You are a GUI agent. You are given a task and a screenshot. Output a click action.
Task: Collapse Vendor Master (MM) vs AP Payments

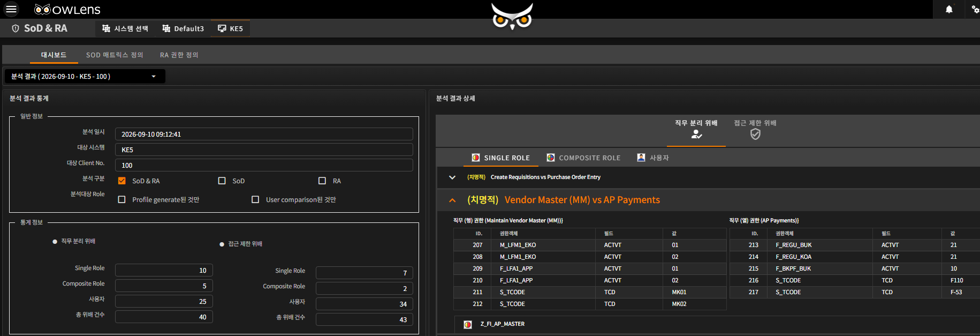click(452, 200)
